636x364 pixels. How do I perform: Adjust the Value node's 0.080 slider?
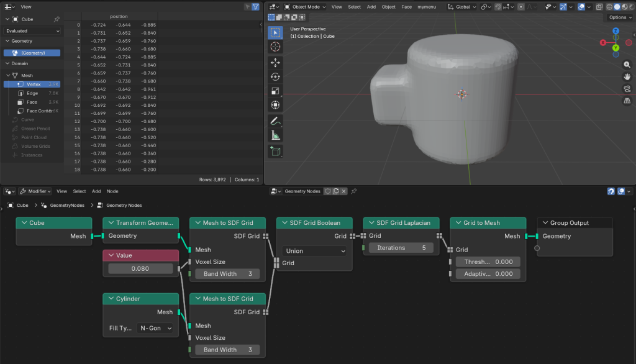click(140, 268)
